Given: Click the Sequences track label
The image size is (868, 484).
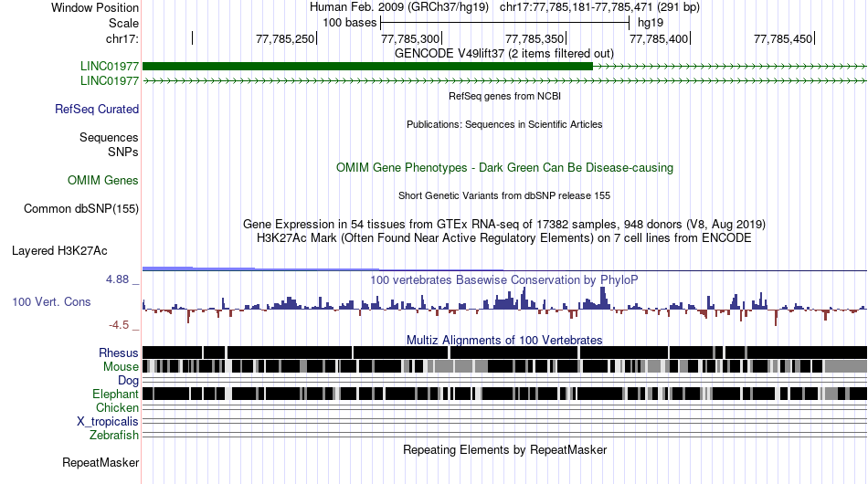Looking at the screenshot, I should (109, 137).
